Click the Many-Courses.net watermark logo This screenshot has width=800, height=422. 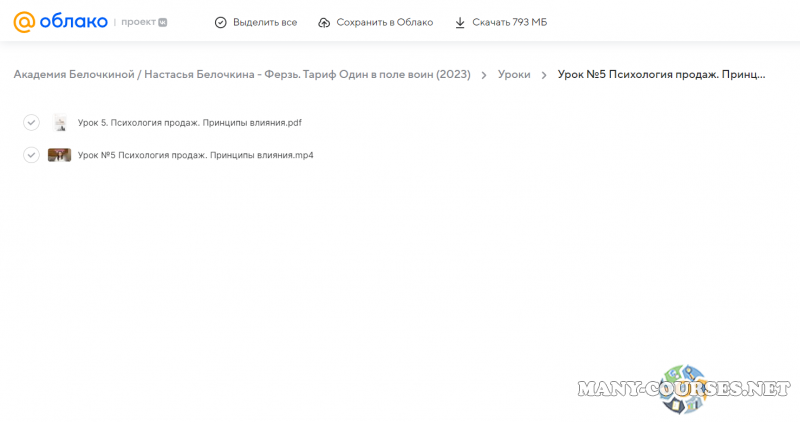[684, 388]
